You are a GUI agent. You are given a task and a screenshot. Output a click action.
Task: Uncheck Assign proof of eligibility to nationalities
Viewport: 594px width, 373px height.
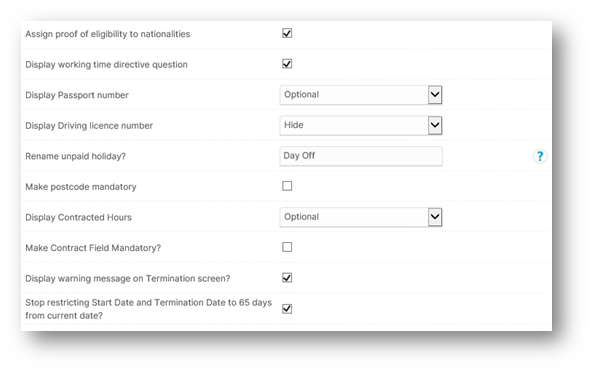coord(287,33)
